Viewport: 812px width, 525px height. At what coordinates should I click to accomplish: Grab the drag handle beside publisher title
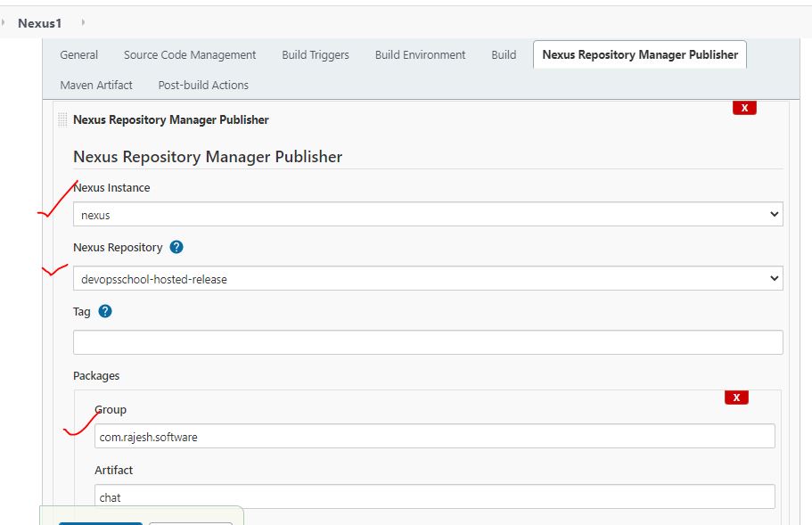pyautogui.click(x=62, y=119)
